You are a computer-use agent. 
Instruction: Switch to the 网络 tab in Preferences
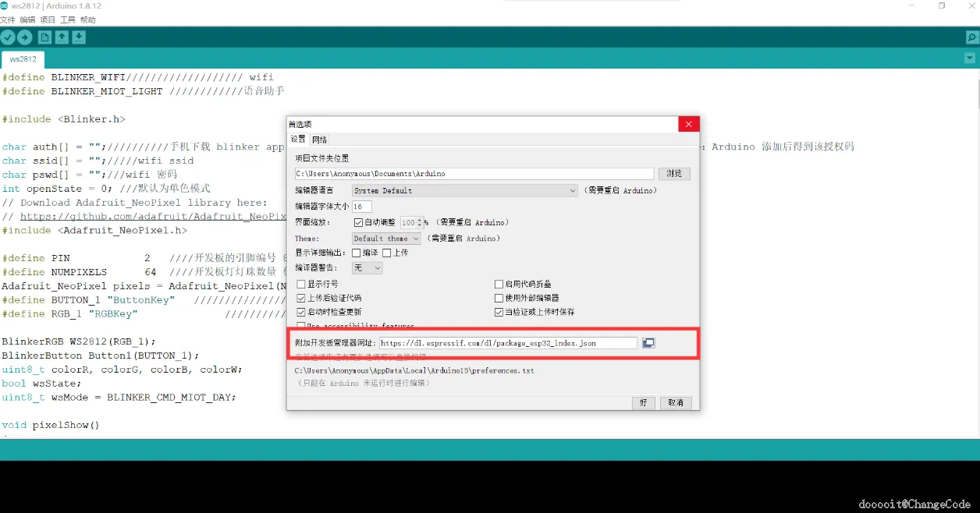tap(319, 140)
